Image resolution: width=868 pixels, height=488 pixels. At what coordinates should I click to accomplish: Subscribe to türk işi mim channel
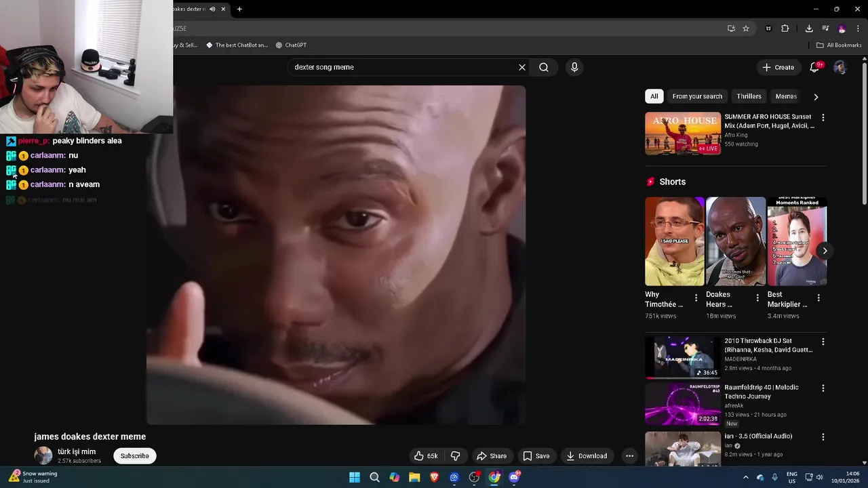coord(135,456)
